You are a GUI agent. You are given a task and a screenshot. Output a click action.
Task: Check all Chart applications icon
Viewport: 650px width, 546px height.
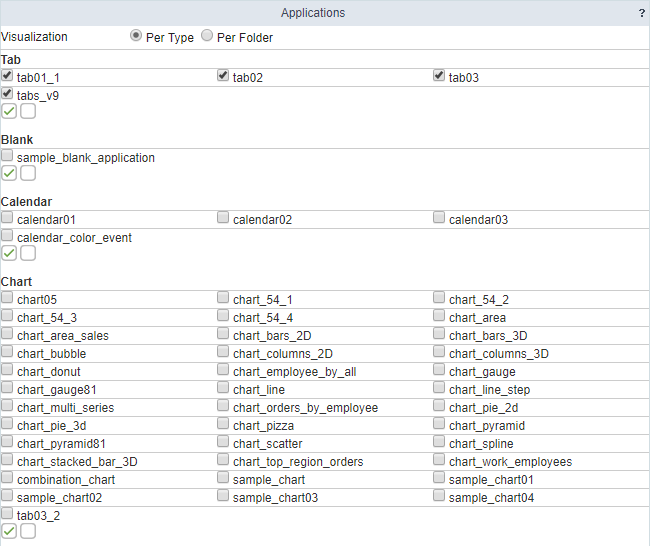tap(9, 531)
